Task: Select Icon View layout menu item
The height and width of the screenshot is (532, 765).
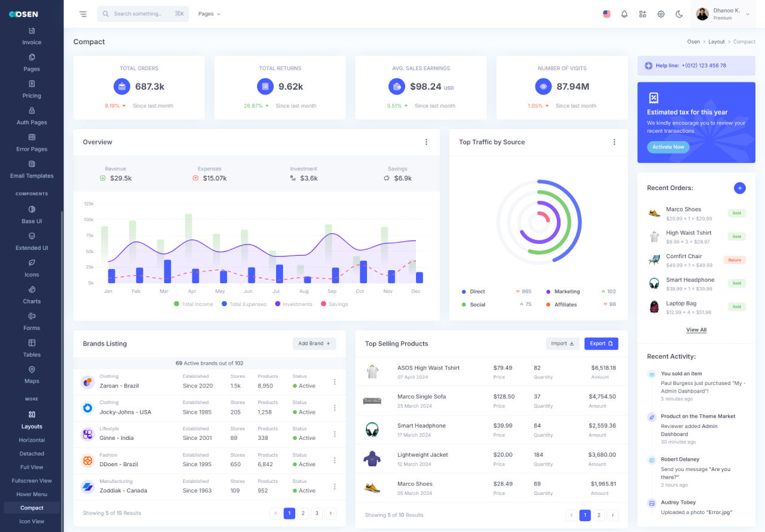Action: click(32, 521)
